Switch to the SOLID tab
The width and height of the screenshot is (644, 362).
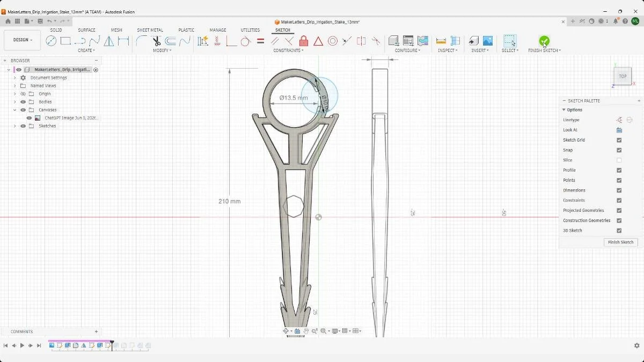[x=56, y=30]
